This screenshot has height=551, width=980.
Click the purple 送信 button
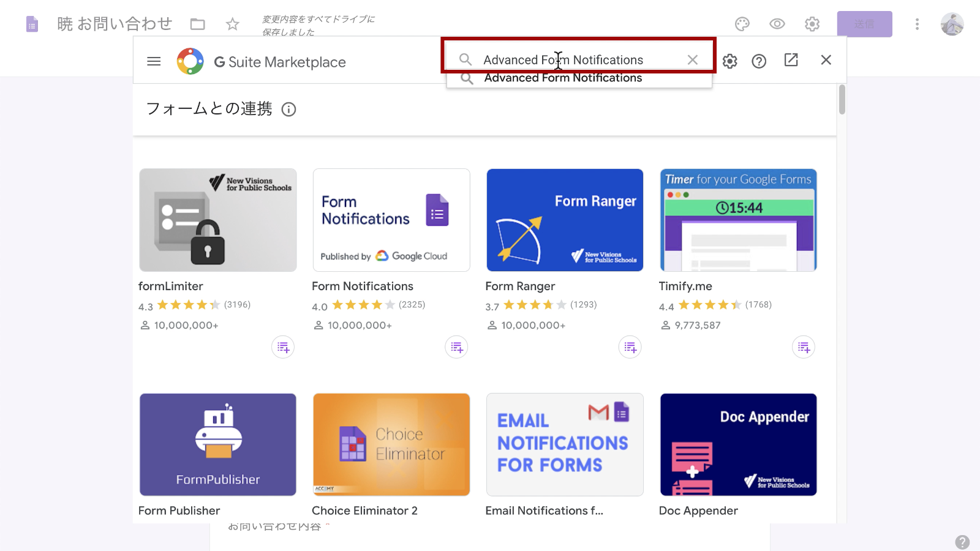[x=864, y=24]
